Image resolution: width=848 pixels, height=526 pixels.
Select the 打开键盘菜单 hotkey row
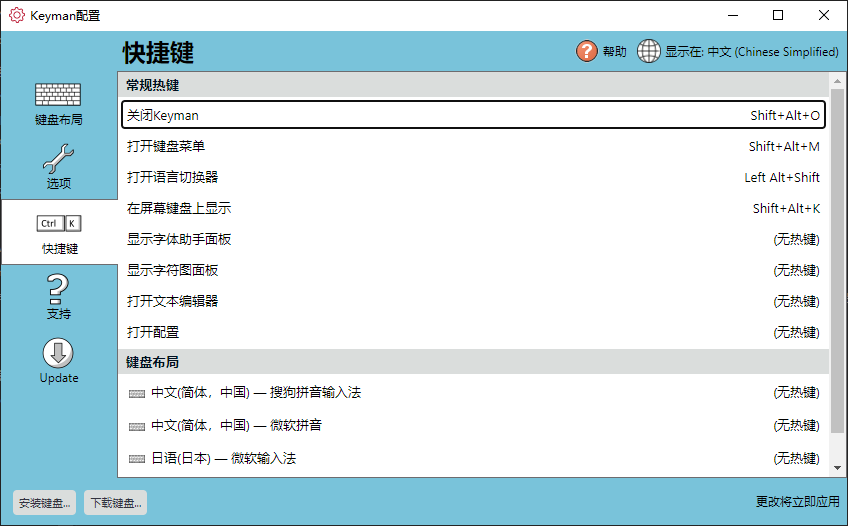tap(473, 146)
